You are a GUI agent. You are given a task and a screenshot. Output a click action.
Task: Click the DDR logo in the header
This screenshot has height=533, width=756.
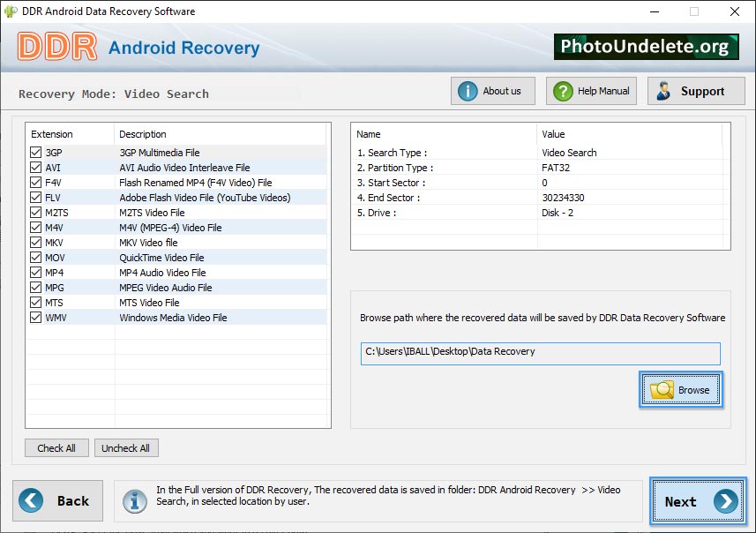click(x=57, y=47)
